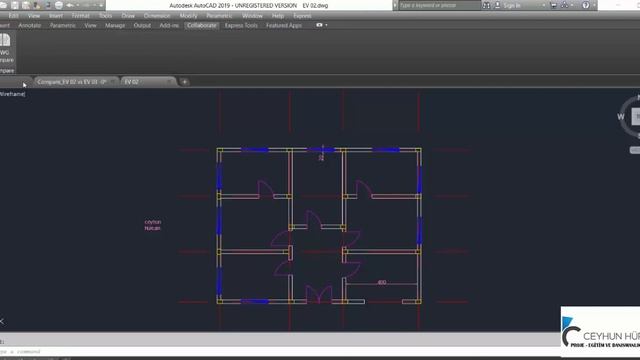Expand arrow left of search field

tap(395, 5)
